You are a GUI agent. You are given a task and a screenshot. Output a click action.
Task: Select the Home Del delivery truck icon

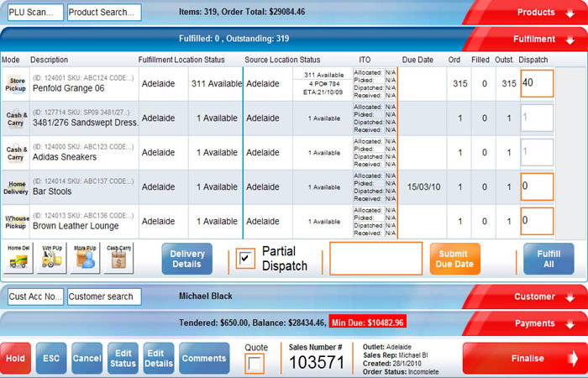pos(18,259)
